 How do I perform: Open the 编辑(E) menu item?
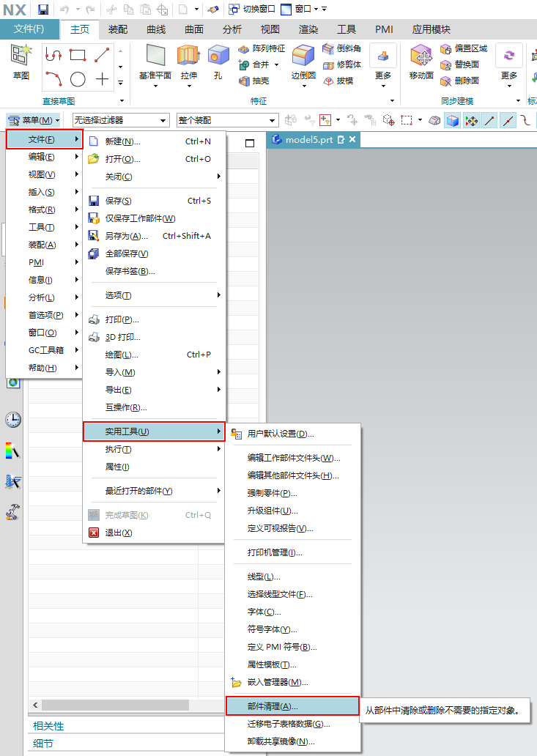[x=45, y=157]
